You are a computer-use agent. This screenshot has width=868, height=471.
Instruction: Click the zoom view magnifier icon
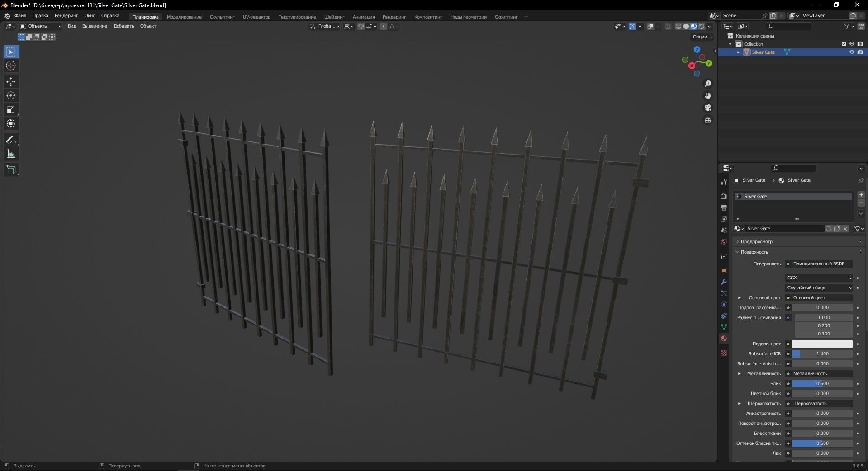coord(708,84)
